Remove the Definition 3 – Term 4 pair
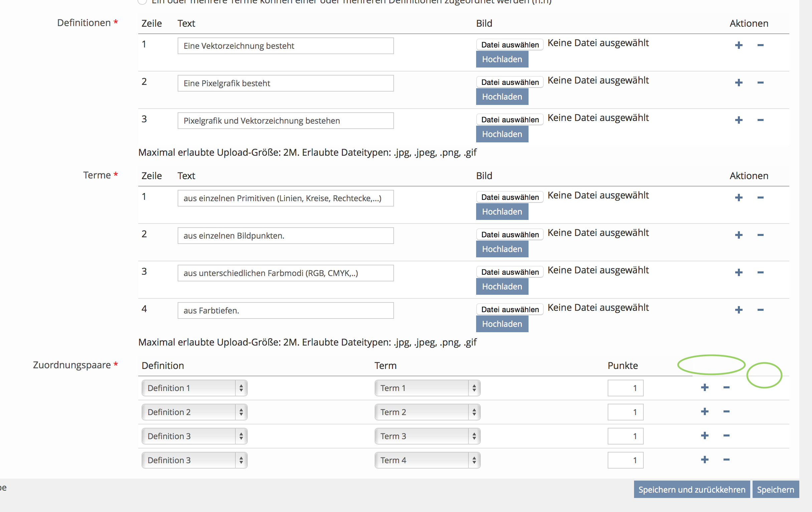The height and width of the screenshot is (512, 812). point(726,460)
